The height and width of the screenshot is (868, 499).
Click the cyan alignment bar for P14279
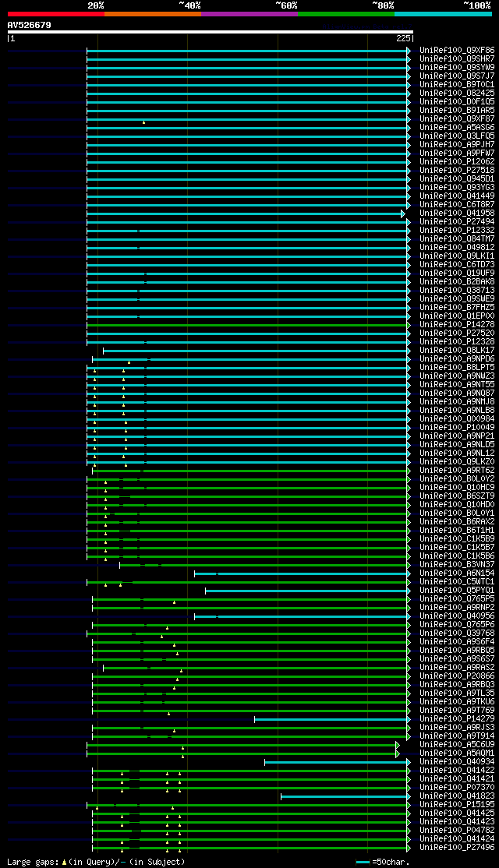tap(331, 720)
